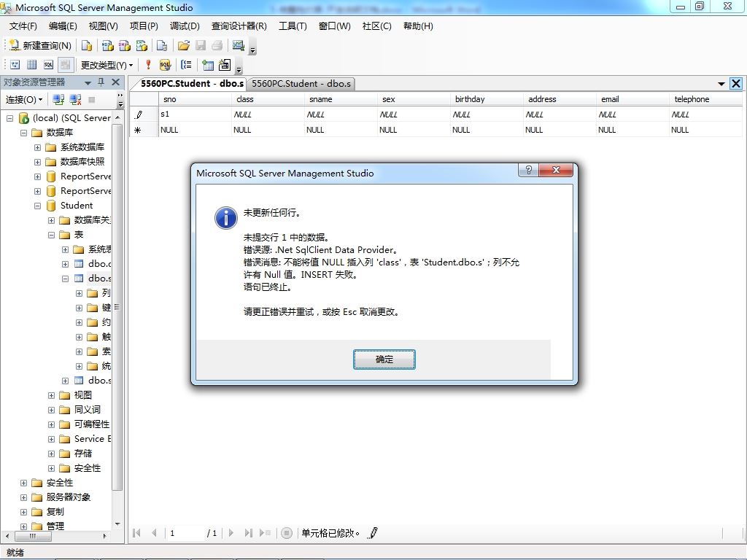Open the 编辑(E) menu

tap(63, 26)
